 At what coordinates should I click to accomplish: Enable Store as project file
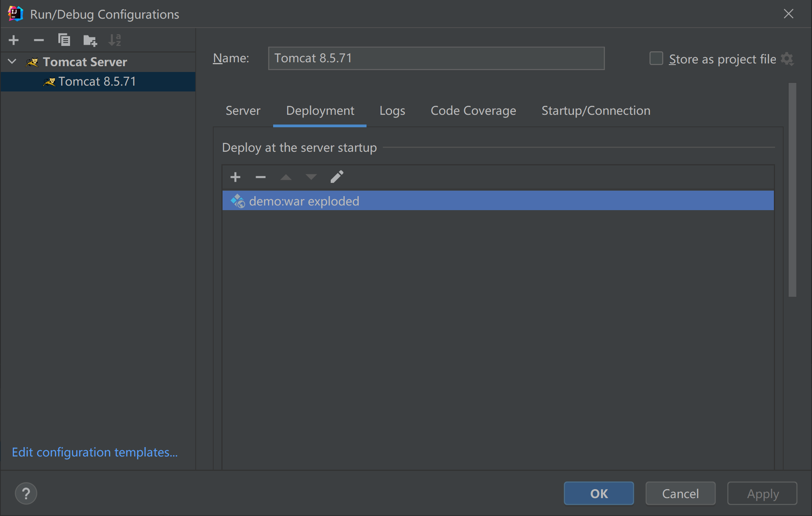(656, 59)
